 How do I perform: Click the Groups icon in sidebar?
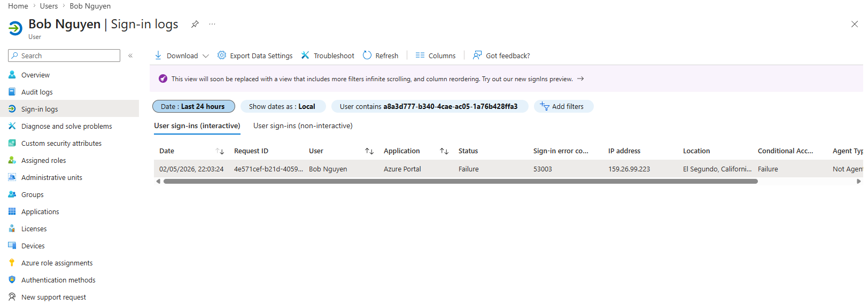12,194
